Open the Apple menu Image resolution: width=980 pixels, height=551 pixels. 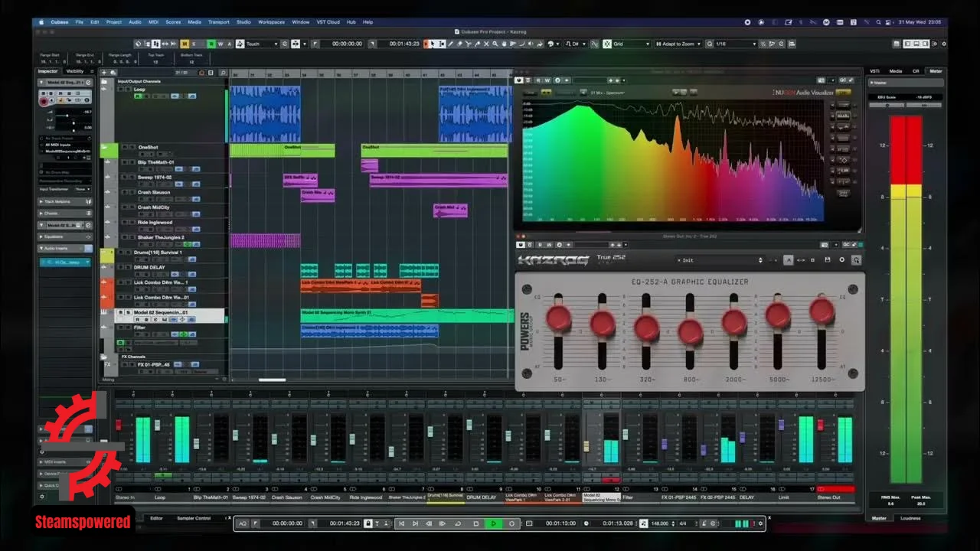pyautogui.click(x=43, y=22)
